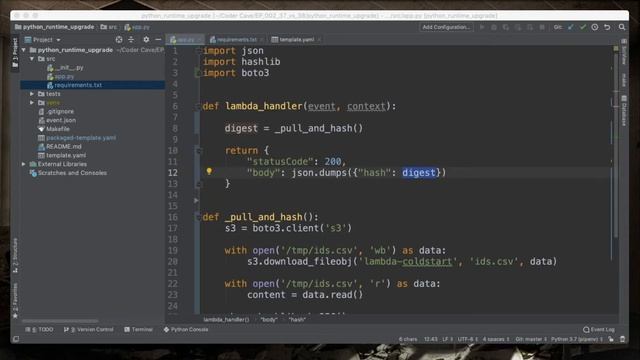This screenshot has width=640, height=360.
Task: Show Git history clock icon
Action: tap(595, 27)
